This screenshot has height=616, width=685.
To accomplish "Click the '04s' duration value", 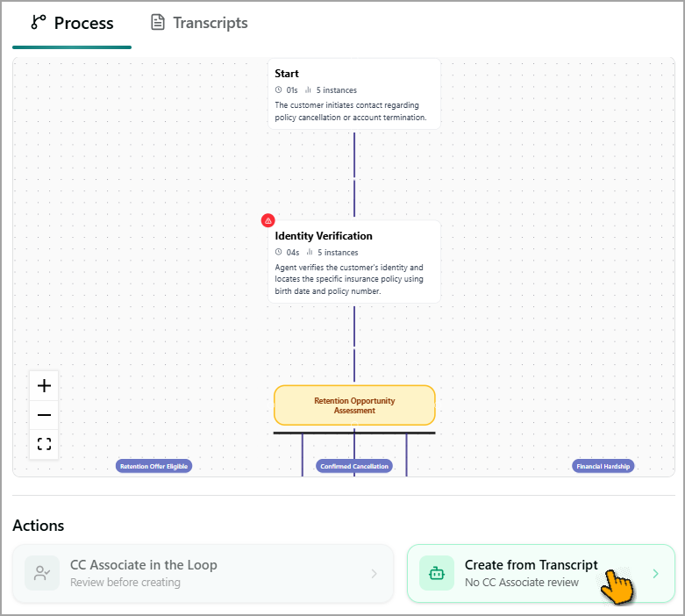I will tap(293, 252).
